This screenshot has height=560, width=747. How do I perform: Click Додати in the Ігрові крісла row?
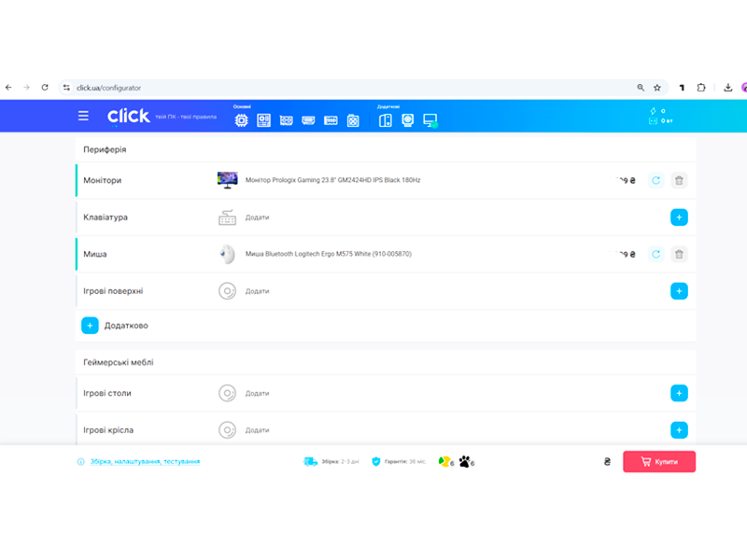[x=258, y=430]
